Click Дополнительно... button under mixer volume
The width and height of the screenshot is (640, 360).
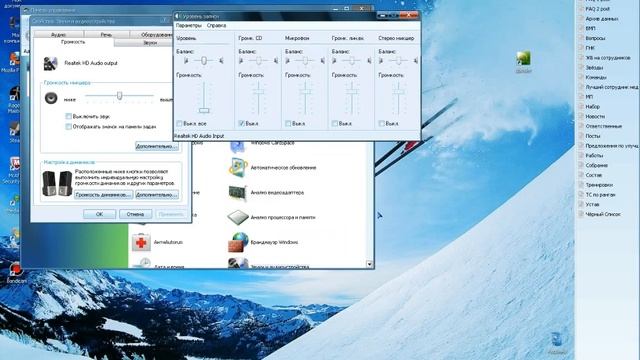click(157, 146)
